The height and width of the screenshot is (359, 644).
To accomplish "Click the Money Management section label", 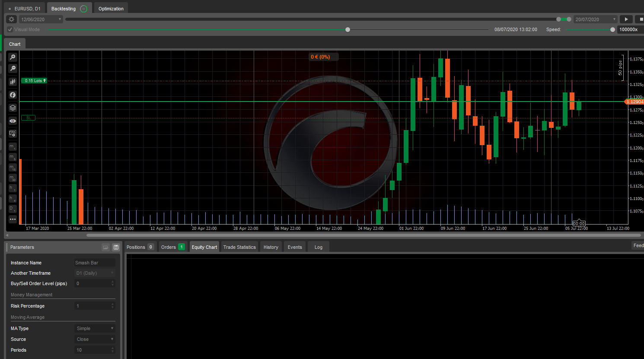I will [x=32, y=295].
